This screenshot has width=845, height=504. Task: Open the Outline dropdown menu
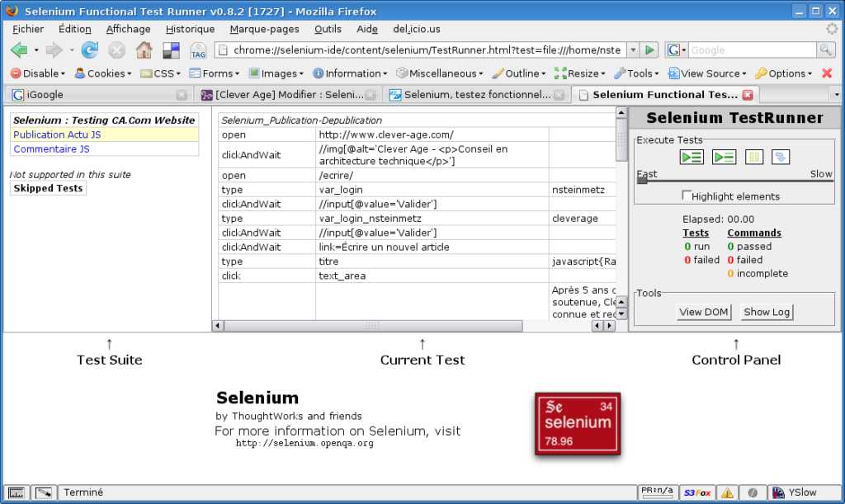[x=519, y=73]
